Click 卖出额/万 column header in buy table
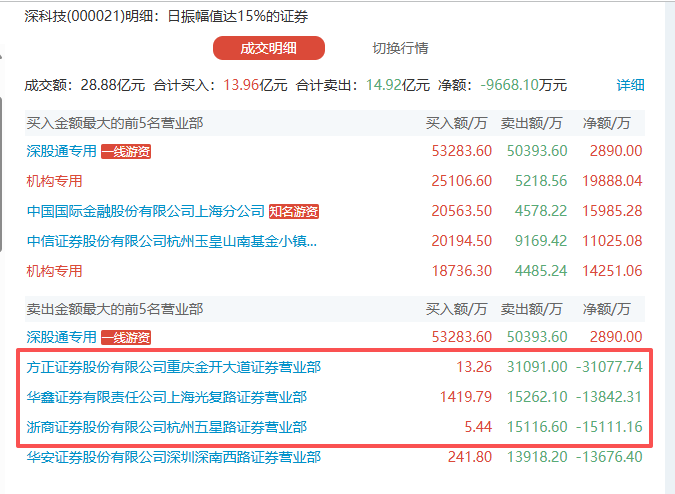 (531, 124)
